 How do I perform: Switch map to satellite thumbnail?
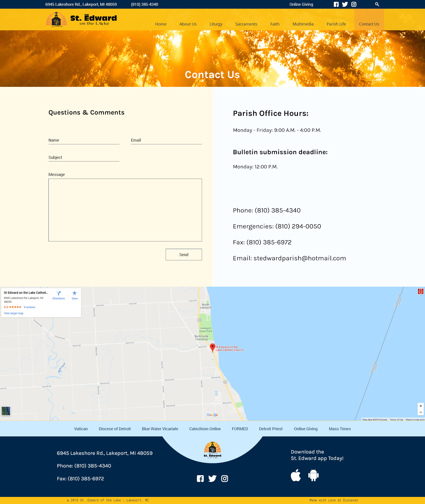(6, 411)
